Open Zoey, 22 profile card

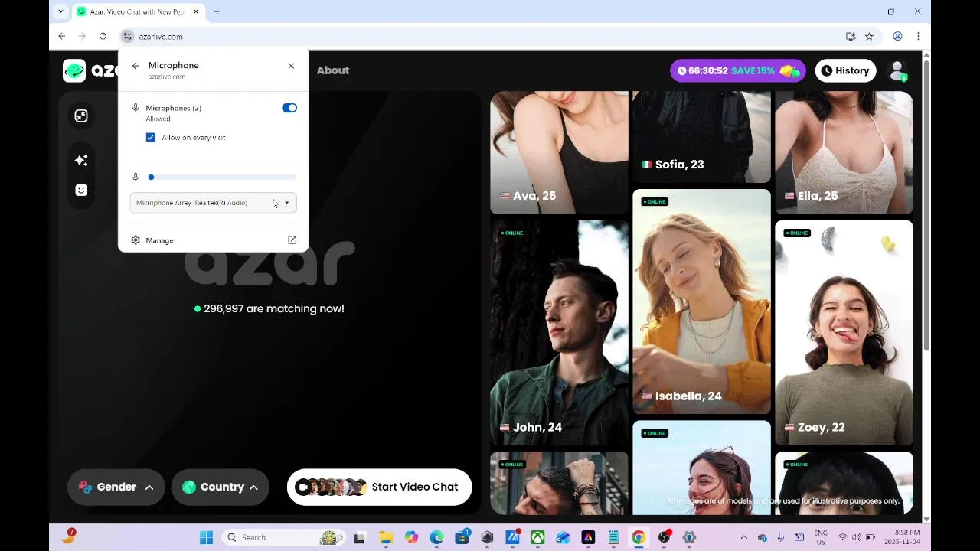844,333
